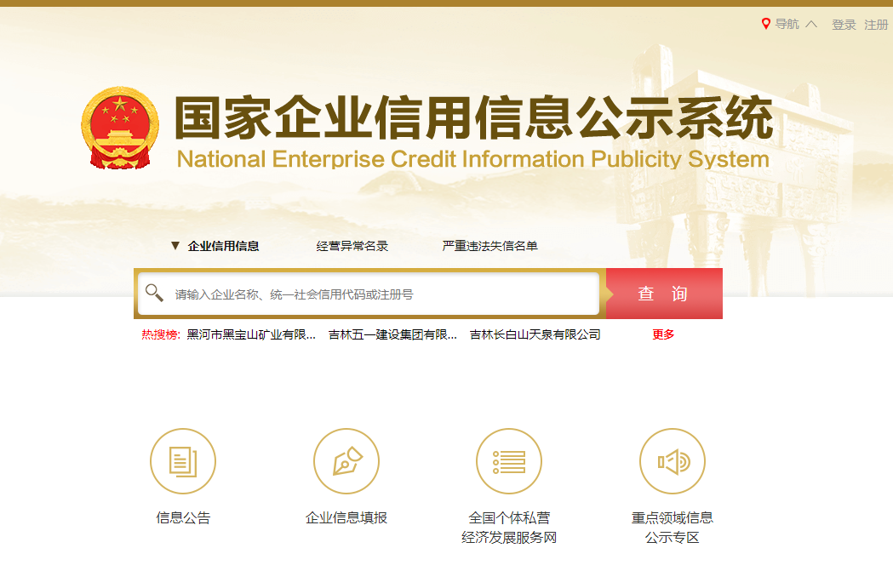This screenshot has height=588, width=893.
Task: Open hot search 吉林长白山天泉有限公司
Action: (535, 334)
